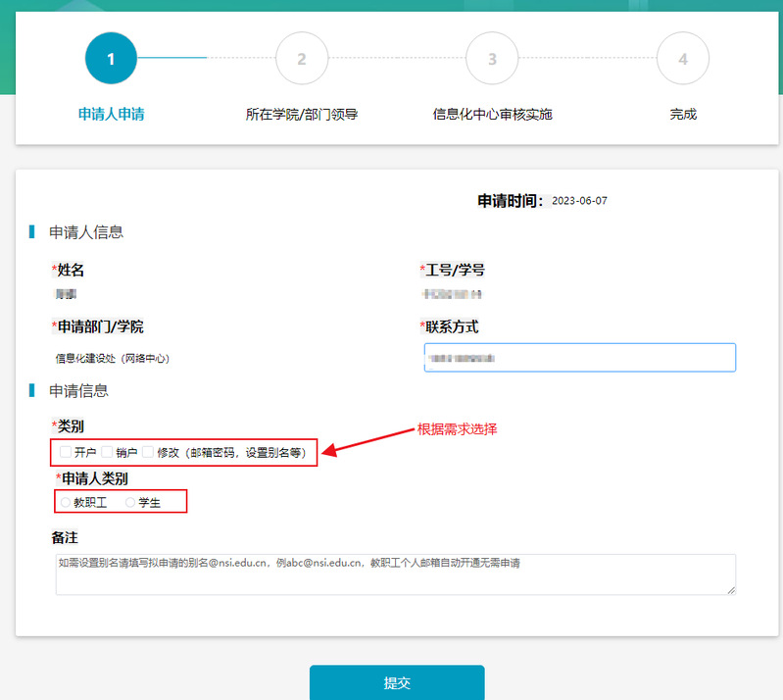Select the 完成 step label
This screenshot has width=783, height=700.
[x=683, y=114]
